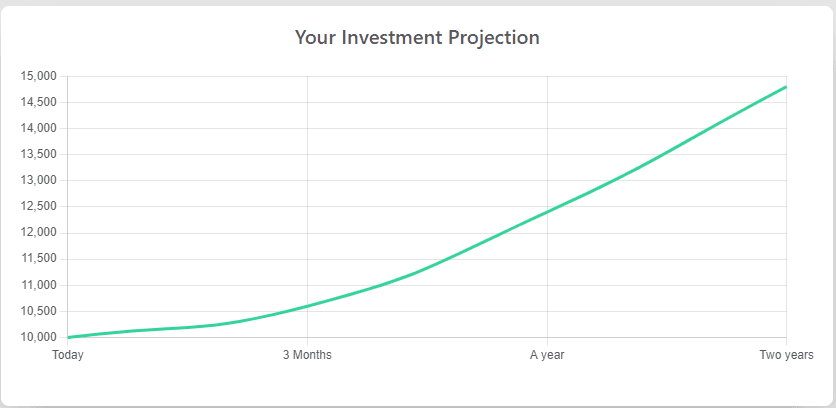
Task: Select the 10,000 y-axis label
Action: (x=38, y=338)
